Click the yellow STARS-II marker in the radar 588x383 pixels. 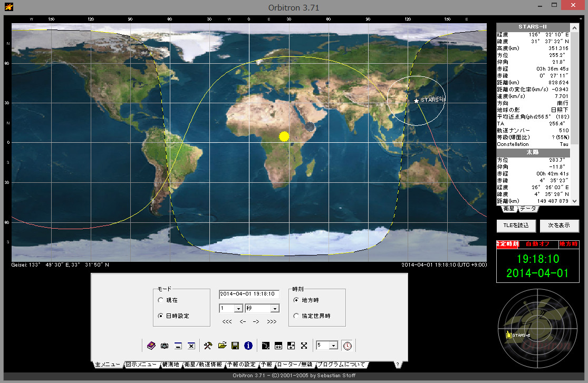click(508, 335)
